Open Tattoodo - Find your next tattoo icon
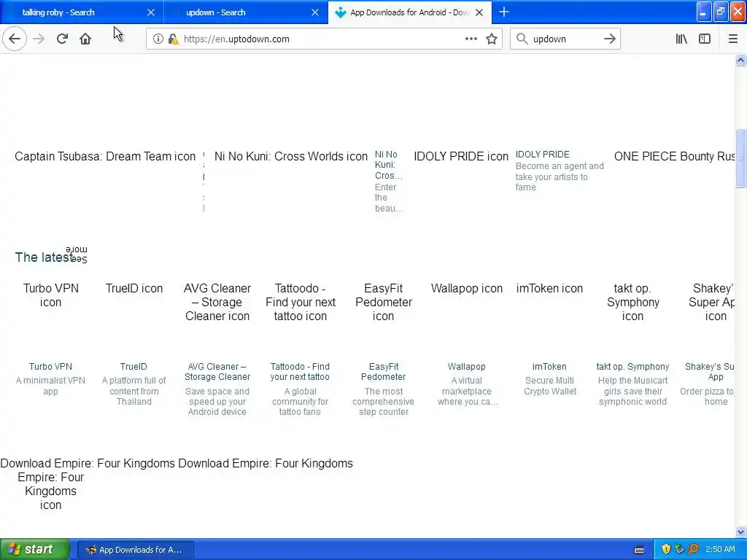Screen dimensions: 747x560 (300, 302)
